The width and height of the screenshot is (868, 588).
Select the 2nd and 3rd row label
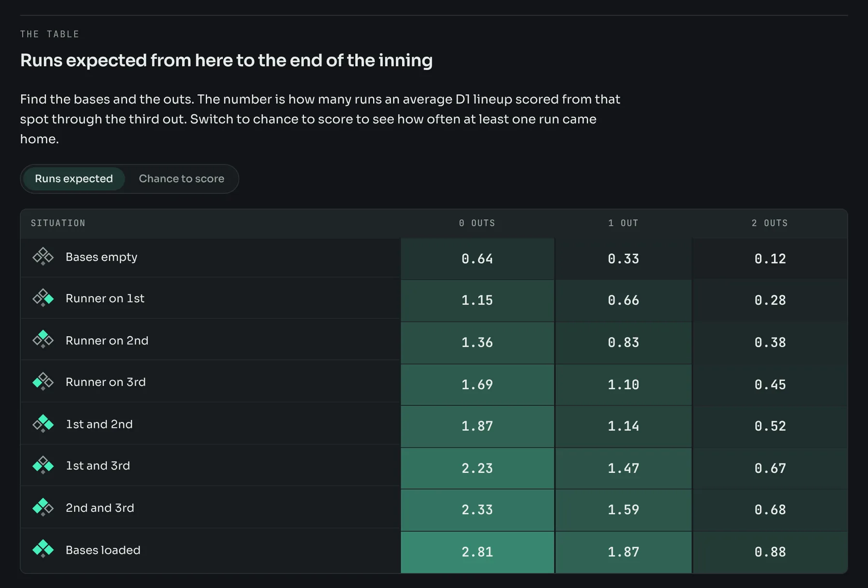100,508
